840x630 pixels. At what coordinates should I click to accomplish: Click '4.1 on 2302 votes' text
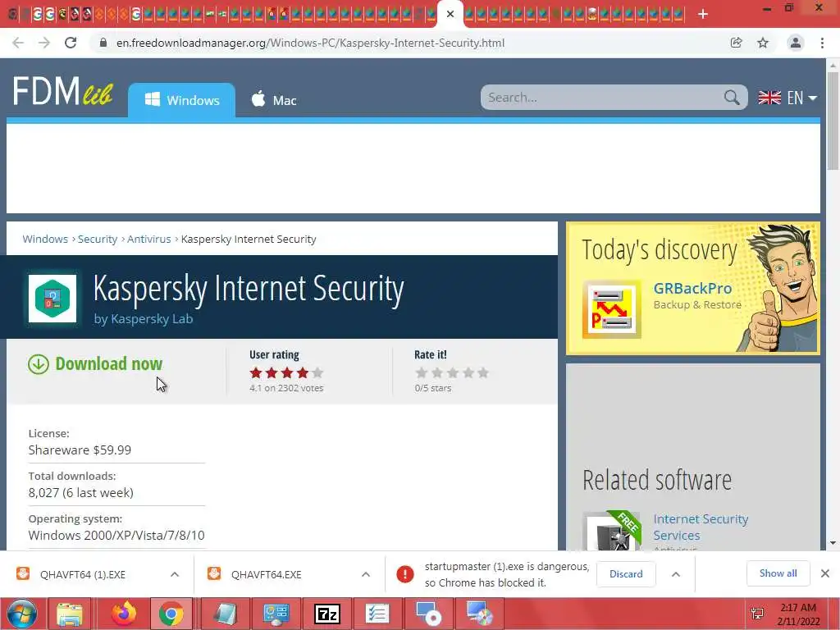[x=286, y=388]
